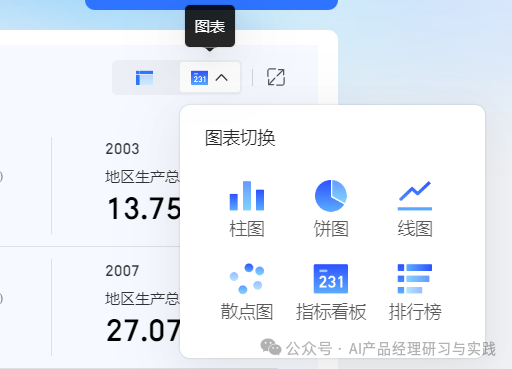This screenshot has width=512, height=369.
Task: Click 地区生产总 label under 2007
Action: [x=143, y=299]
